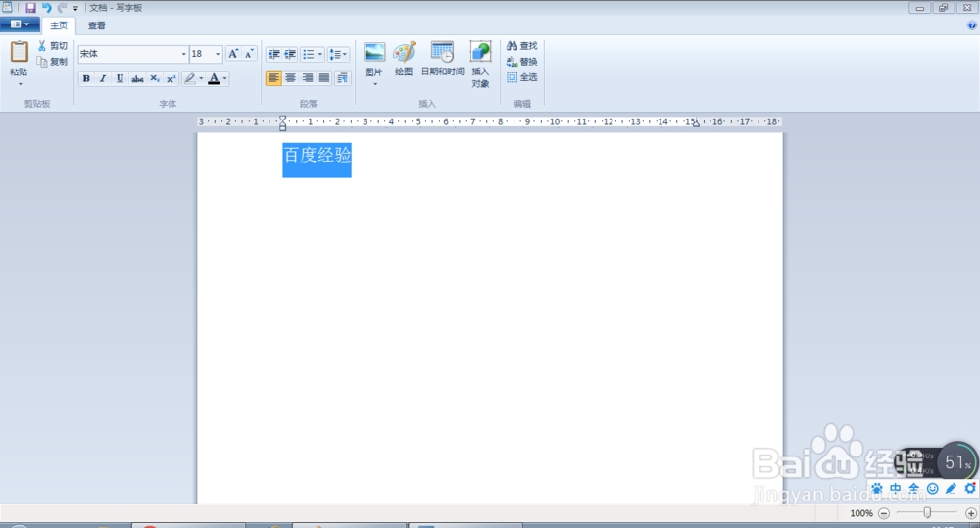Toggle Superscript formatting
The width and height of the screenshot is (980, 528).
171,78
